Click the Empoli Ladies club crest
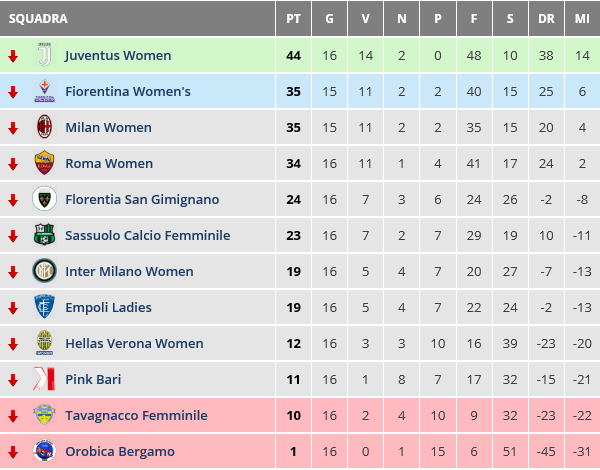 (x=44, y=308)
